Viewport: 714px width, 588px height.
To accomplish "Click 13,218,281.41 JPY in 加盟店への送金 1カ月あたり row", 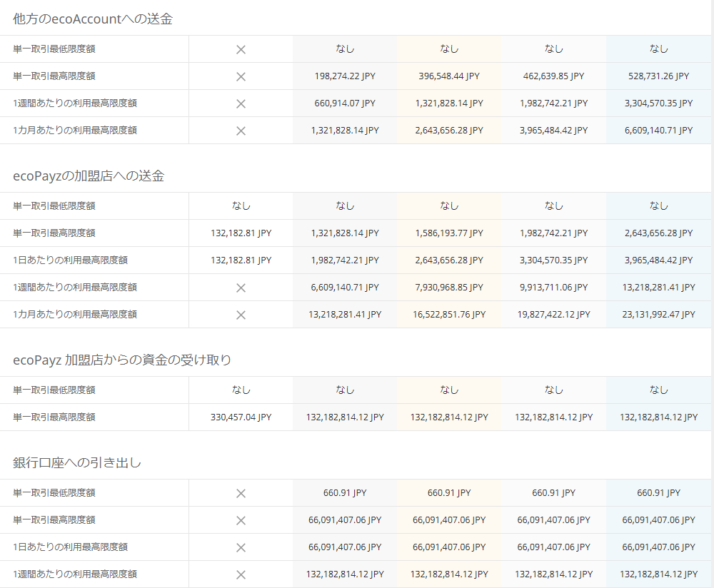I will click(x=345, y=314).
